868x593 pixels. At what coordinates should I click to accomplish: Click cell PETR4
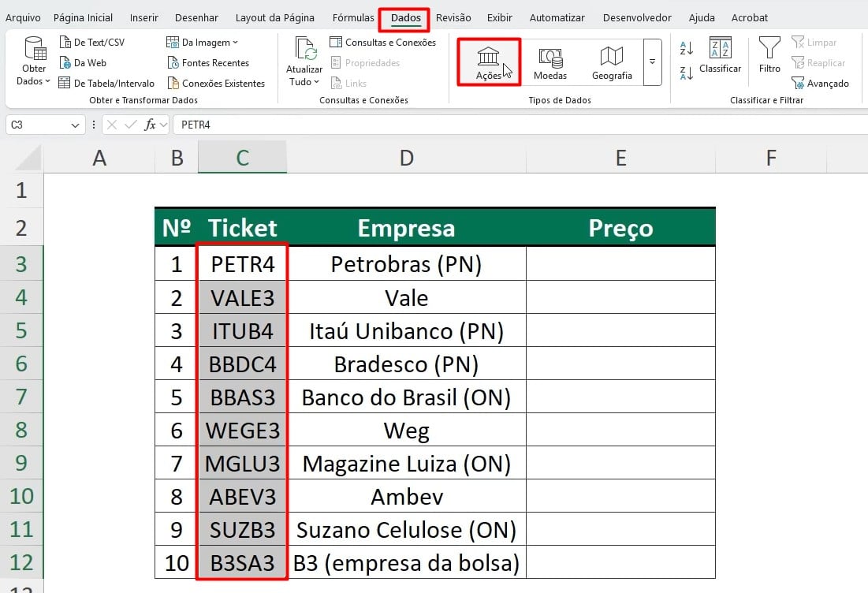point(243,264)
